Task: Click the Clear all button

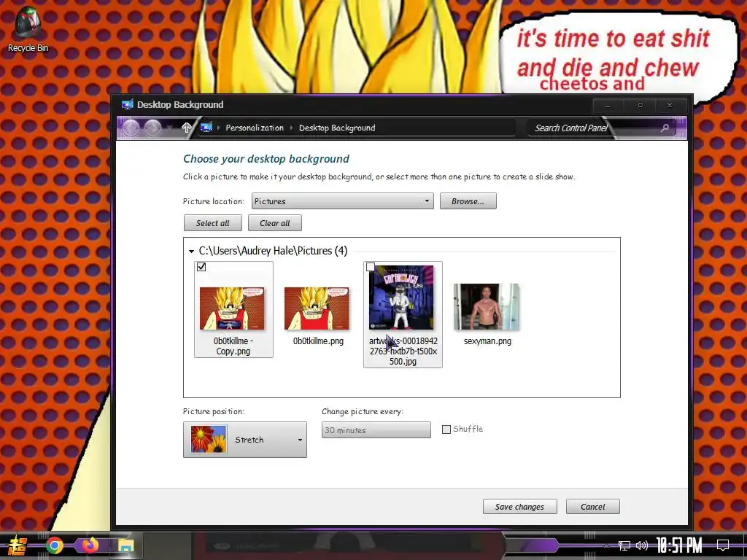Action: (x=275, y=223)
